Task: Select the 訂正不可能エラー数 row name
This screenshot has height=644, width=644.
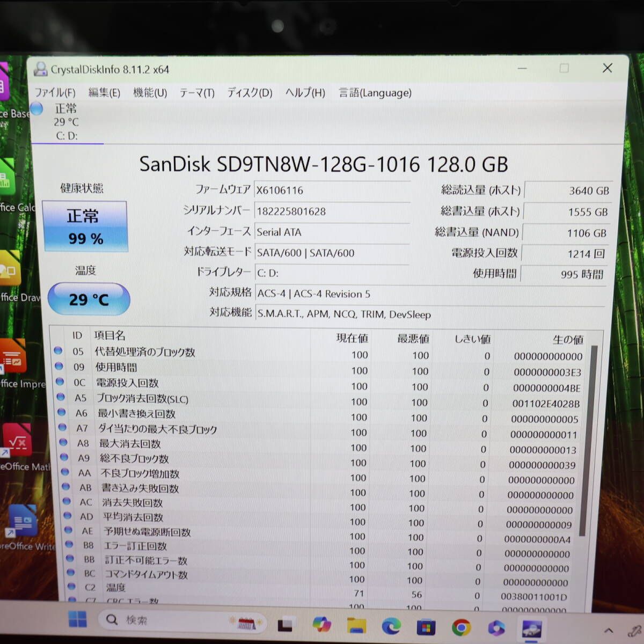Action: (146, 560)
